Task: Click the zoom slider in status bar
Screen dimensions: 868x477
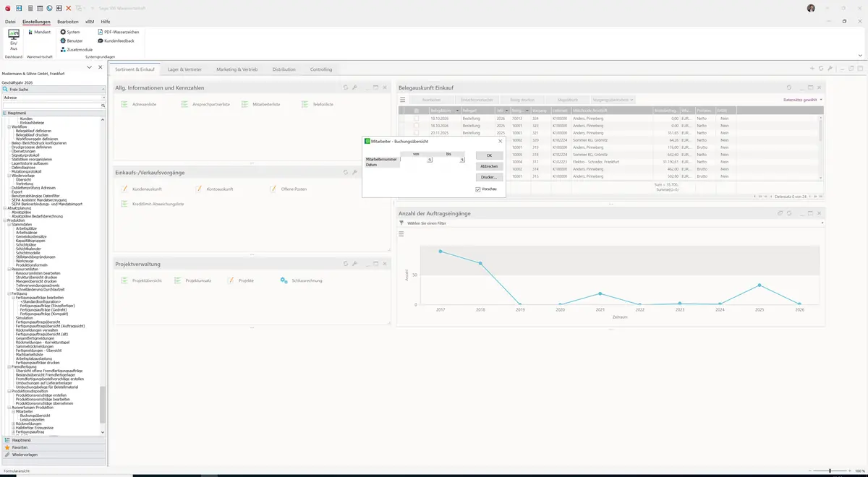Action: click(x=830, y=471)
